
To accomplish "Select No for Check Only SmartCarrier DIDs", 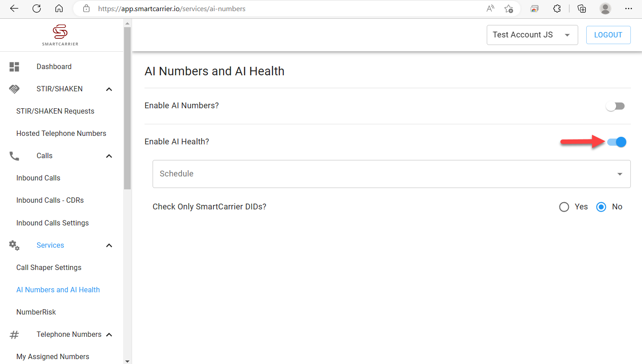I will [601, 207].
